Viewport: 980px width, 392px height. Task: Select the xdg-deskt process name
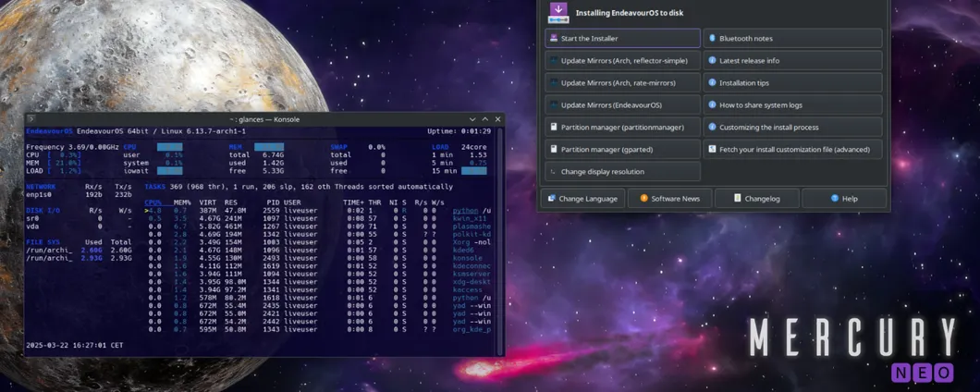[472, 282]
